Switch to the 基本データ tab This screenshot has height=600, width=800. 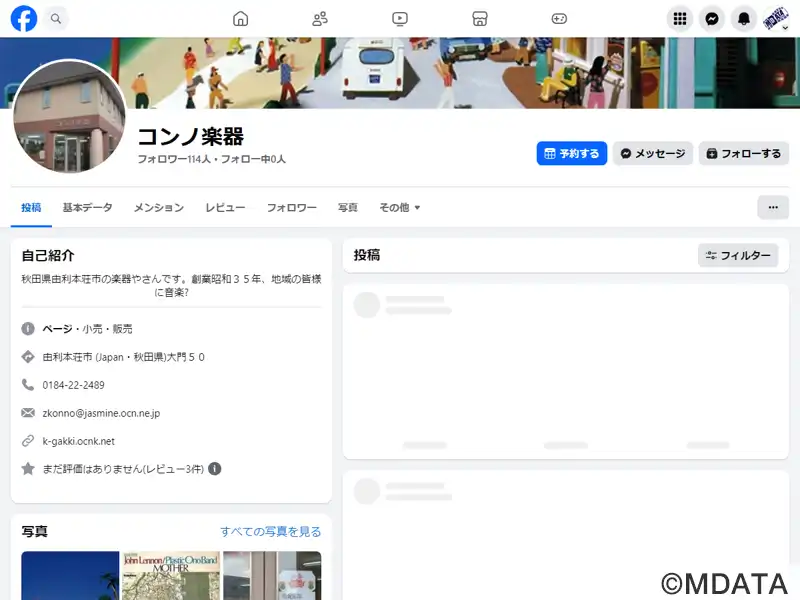click(x=87, y=208)
